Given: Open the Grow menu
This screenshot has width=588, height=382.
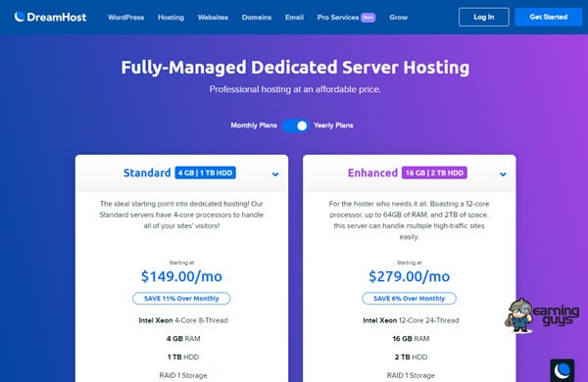Looking at the screenshot, I should pyautogui.click(x=398, y=18).
